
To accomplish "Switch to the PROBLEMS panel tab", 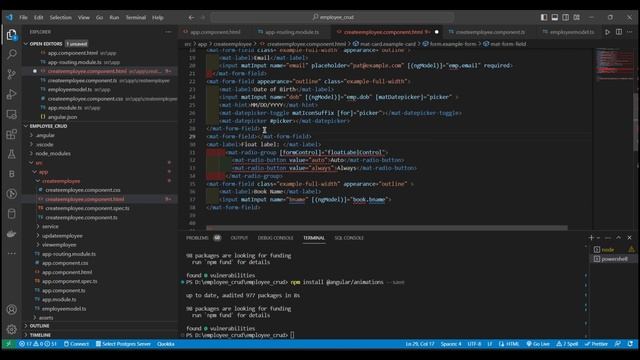I will (197, 238).
